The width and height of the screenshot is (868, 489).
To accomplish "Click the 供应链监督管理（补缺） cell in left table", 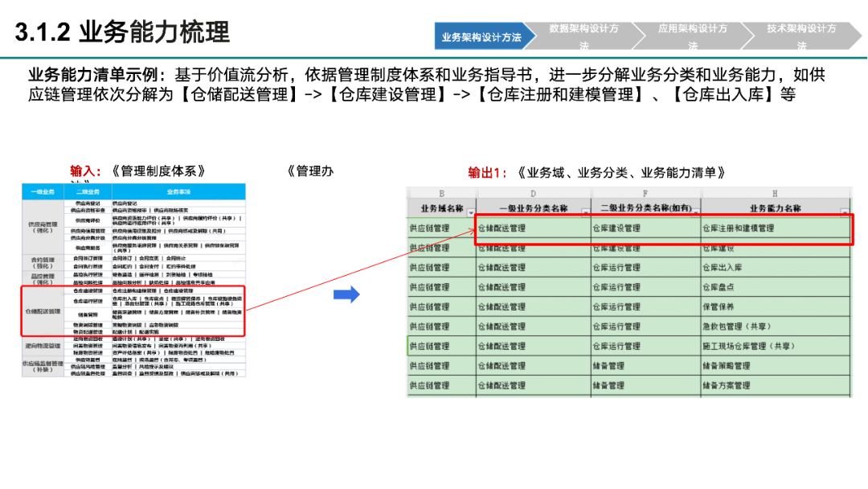I will click(43, 367).
